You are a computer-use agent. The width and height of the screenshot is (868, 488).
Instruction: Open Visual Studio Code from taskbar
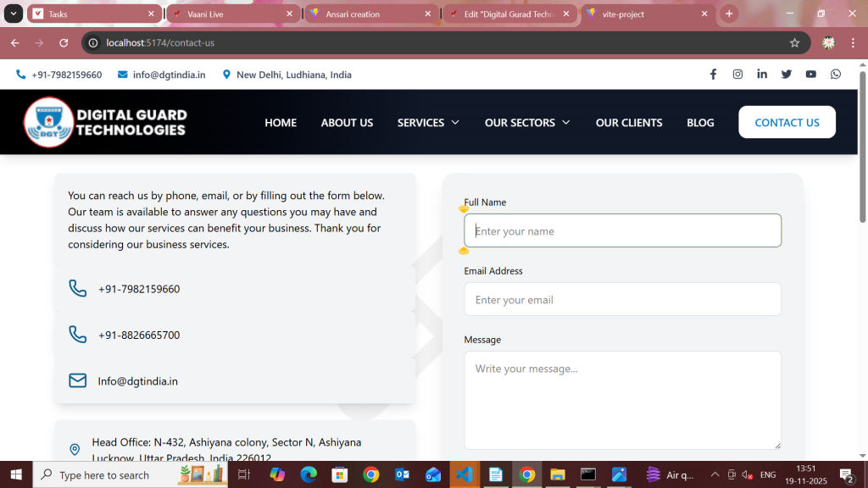[465, 474]
